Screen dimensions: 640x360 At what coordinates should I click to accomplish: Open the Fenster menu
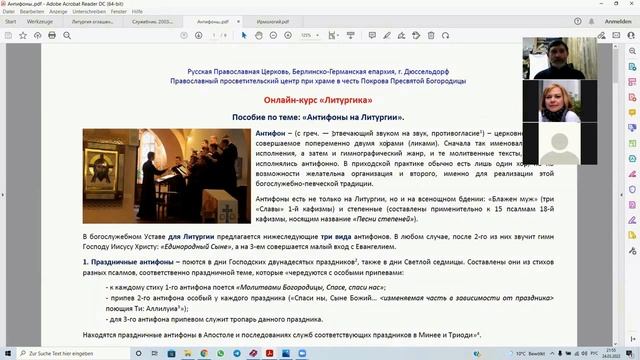[x=119, y=11]
